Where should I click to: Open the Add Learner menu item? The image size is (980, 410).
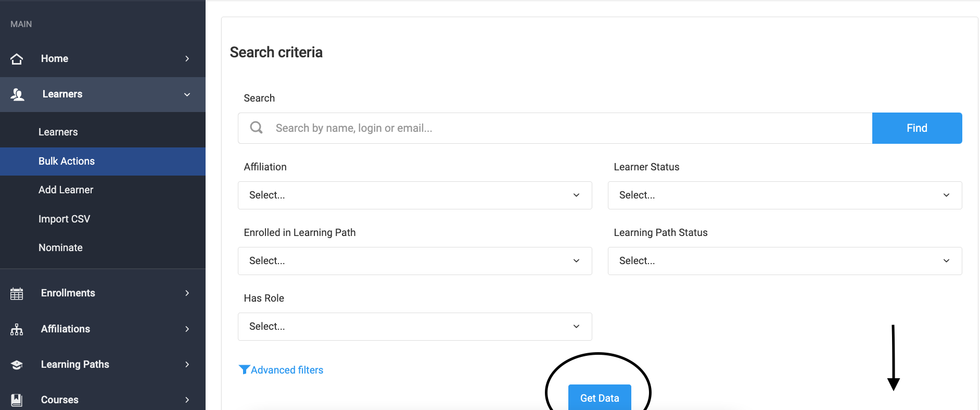pyautogui.click(x=66, y=190)
